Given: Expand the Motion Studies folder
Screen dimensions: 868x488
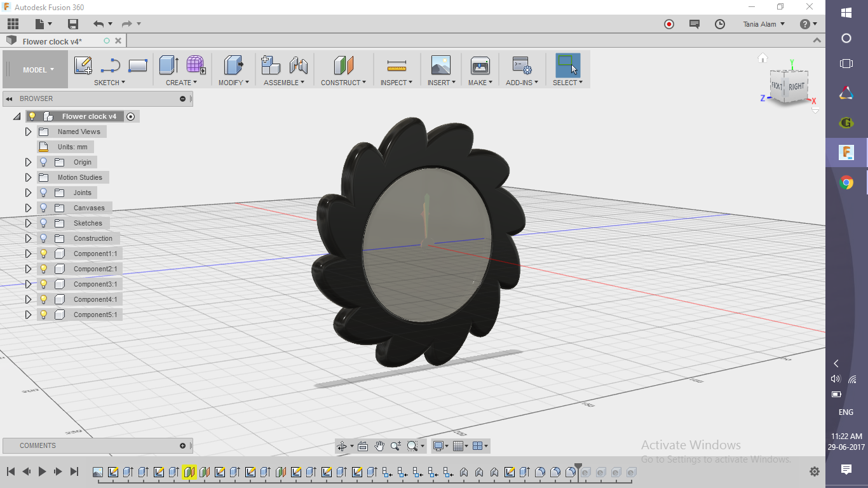Looking at the screenshot, I should click(28, 177).
